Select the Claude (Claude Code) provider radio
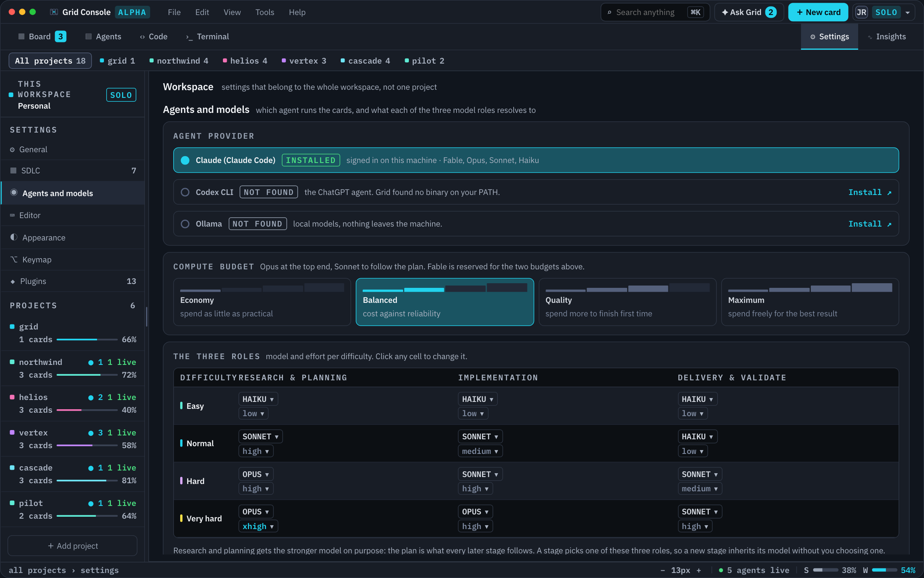924x578 pixels. [185, 160]
